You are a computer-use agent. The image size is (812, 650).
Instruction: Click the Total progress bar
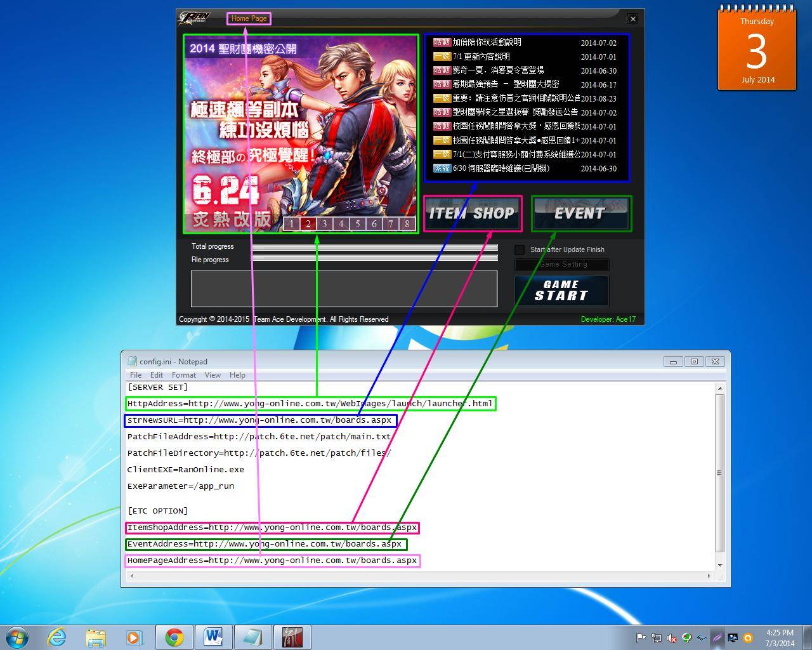(x=375, y=247)
